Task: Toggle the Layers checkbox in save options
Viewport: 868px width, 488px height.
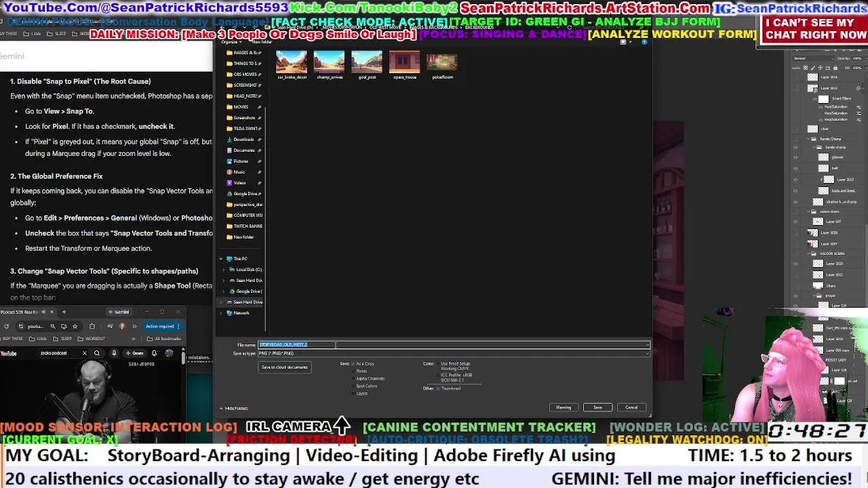Action: click(353, 394)
